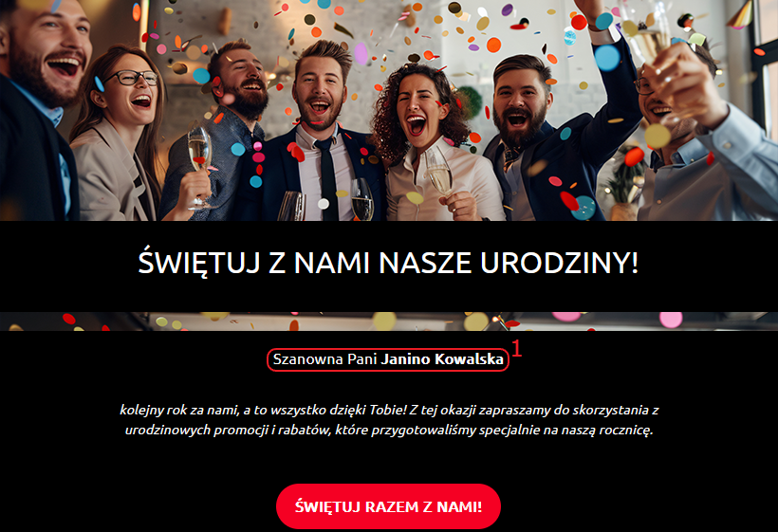Click the large blue confetti dot near top right
The width and height of the screenshot is (778, 532).
(x=607, y=58)
